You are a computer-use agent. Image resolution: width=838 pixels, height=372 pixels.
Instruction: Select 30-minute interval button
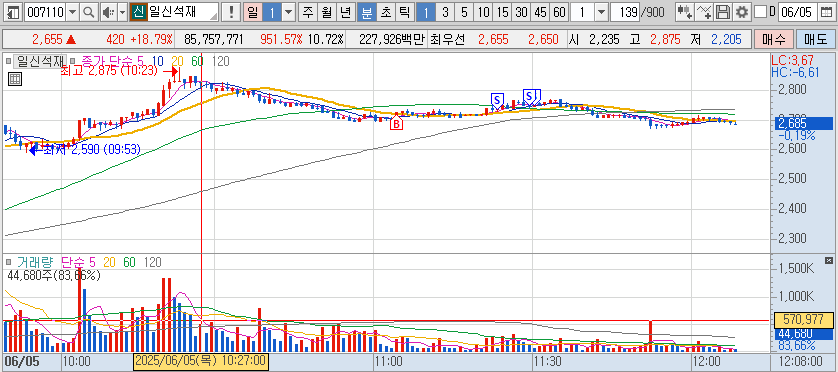click(x=522, y=12)
